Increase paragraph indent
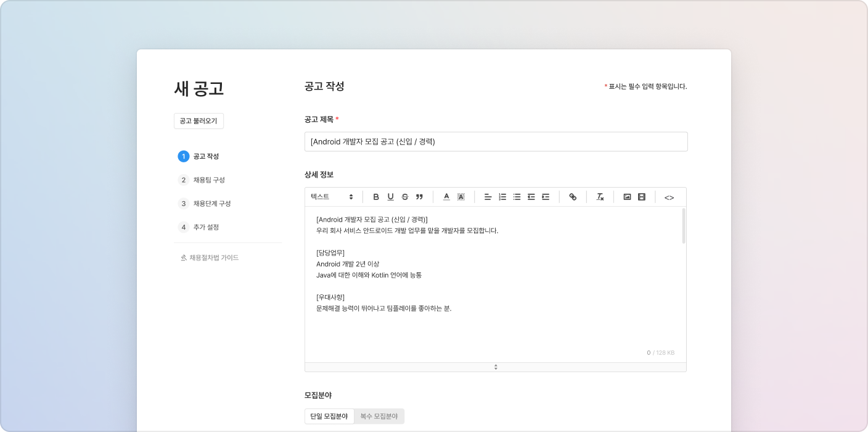 click(546, 197)
